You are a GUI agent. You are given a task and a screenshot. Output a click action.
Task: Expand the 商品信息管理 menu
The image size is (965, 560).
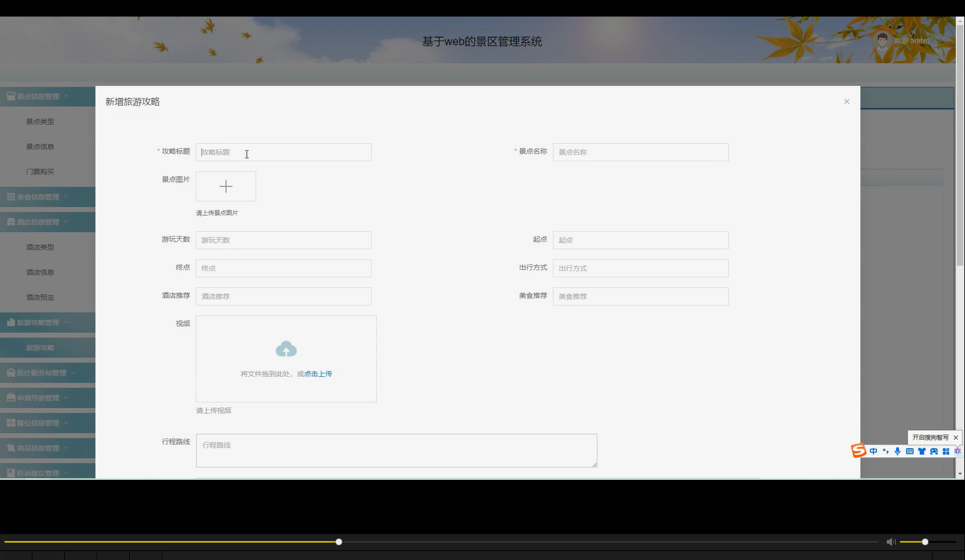coord(39,447)
